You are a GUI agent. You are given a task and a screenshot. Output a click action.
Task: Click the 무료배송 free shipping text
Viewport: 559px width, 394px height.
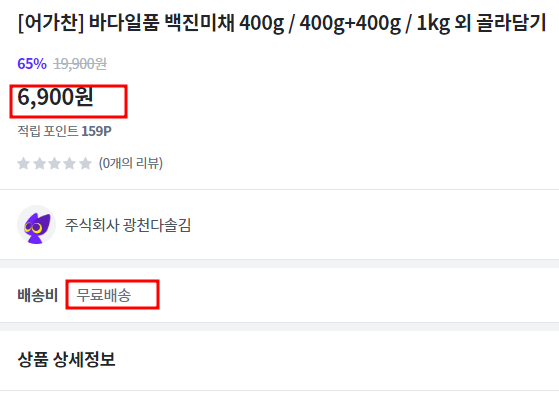(103, 295)
